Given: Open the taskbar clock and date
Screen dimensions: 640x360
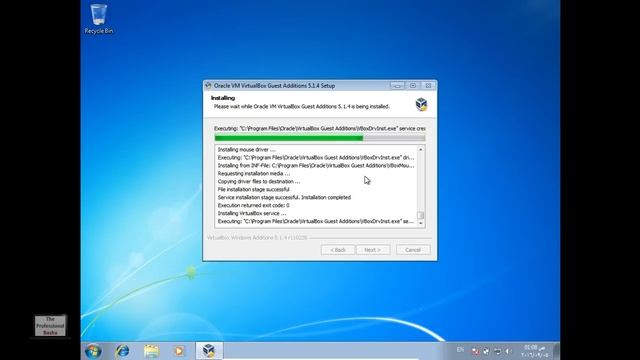Looking at the screenshot, I should [x=534, y=351].
